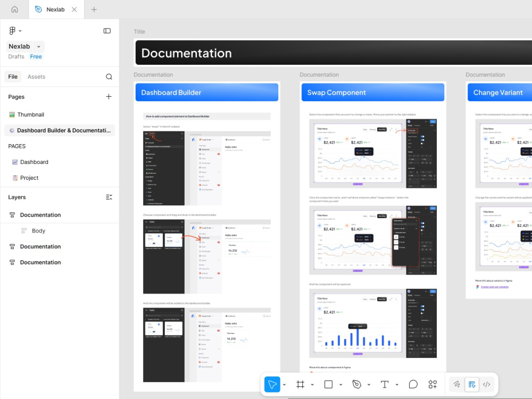Select the PAGES divider entry
The height and width of the screenshot is (399, 532).
point(17,146)
